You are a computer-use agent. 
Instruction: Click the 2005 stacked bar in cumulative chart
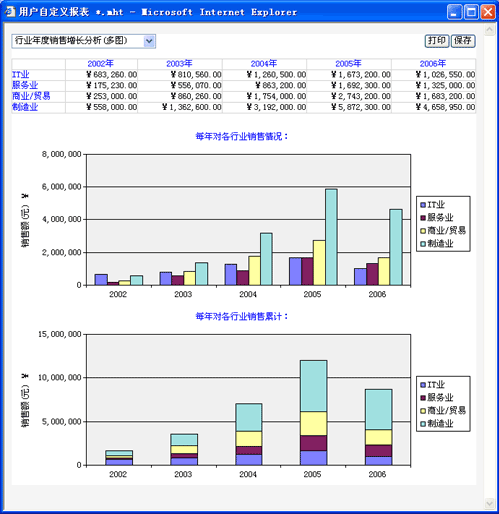(313, 413)
